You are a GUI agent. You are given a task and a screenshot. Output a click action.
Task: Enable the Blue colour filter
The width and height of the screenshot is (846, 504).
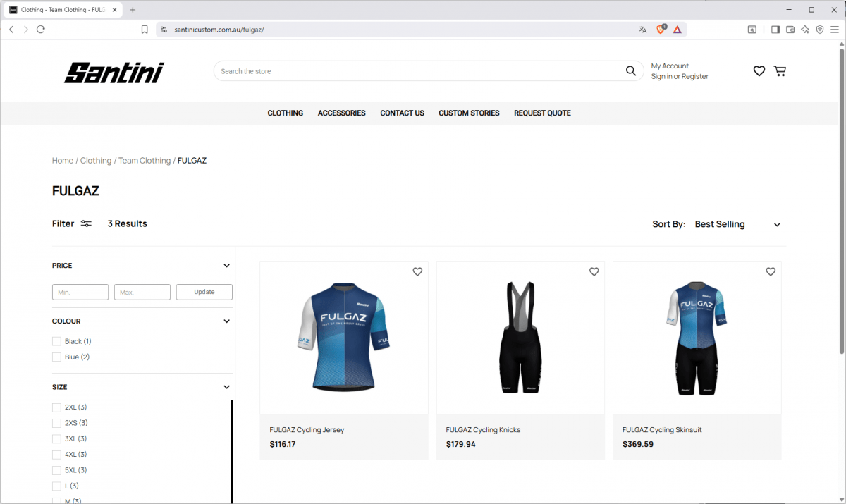click(x=57, y=357)
